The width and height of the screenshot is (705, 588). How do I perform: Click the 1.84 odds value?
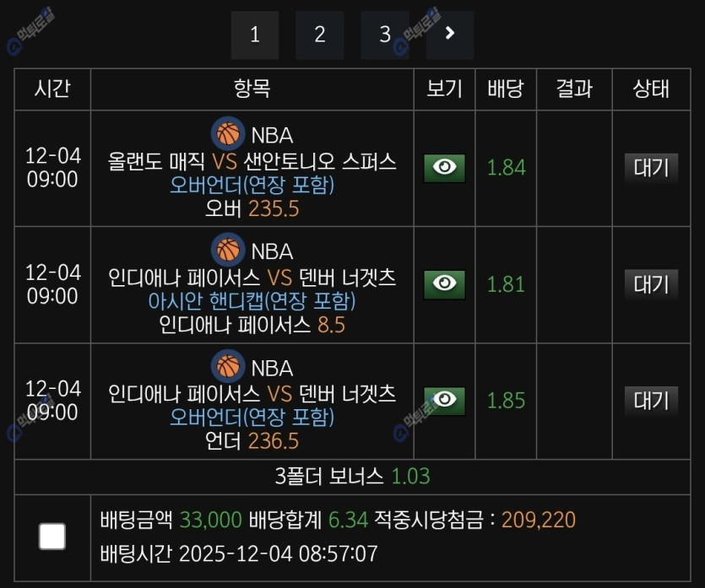click(506, 168)
